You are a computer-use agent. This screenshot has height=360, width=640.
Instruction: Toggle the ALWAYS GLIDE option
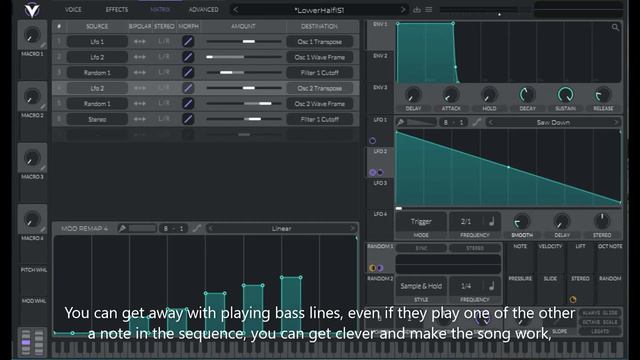[x=600, y=313]
